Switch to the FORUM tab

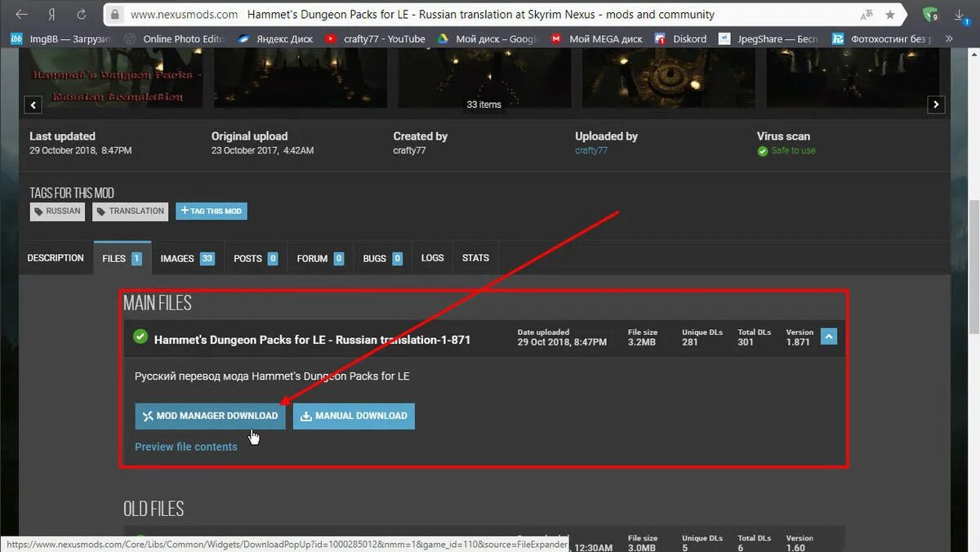320,258
